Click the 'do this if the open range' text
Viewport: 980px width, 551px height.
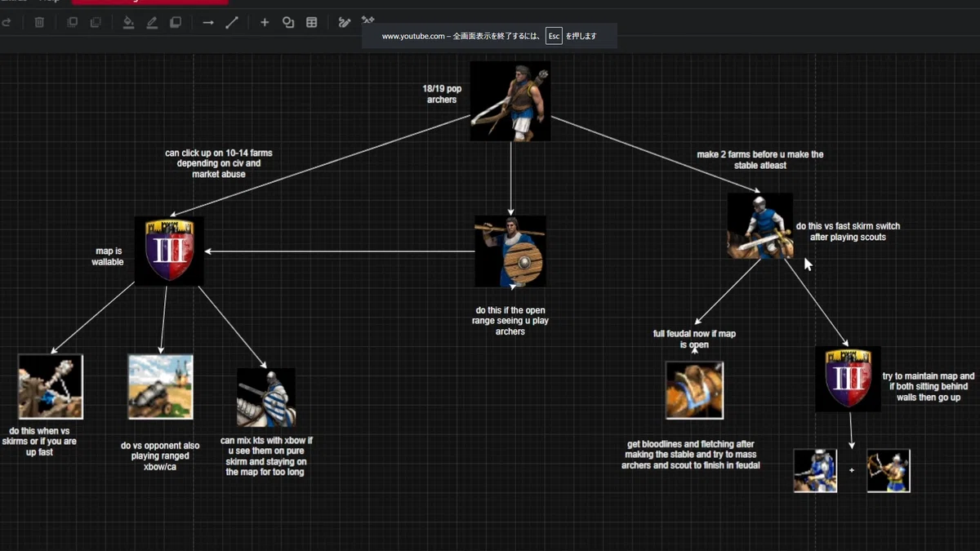[x=510, y=321]
